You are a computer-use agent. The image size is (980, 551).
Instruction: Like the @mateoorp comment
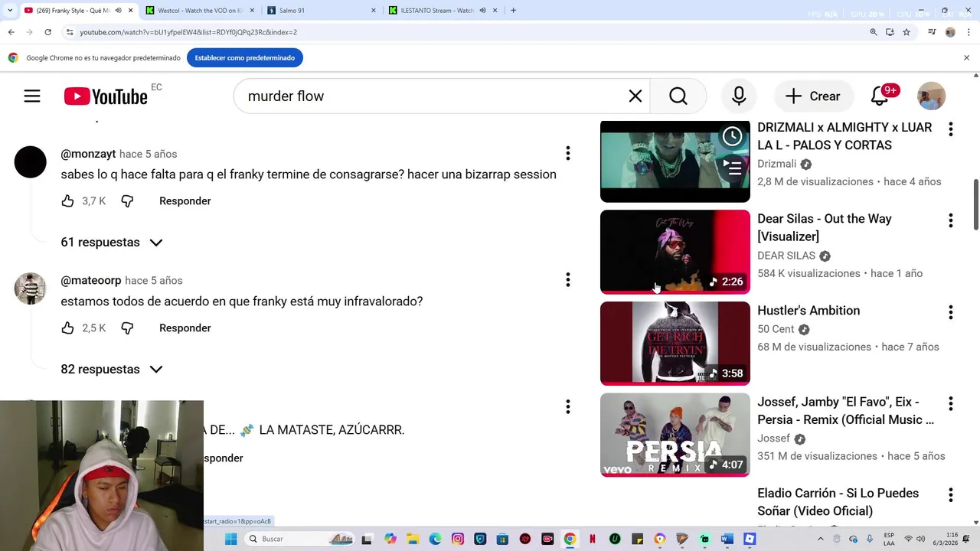pyautogui.click(x=68, y=328)
